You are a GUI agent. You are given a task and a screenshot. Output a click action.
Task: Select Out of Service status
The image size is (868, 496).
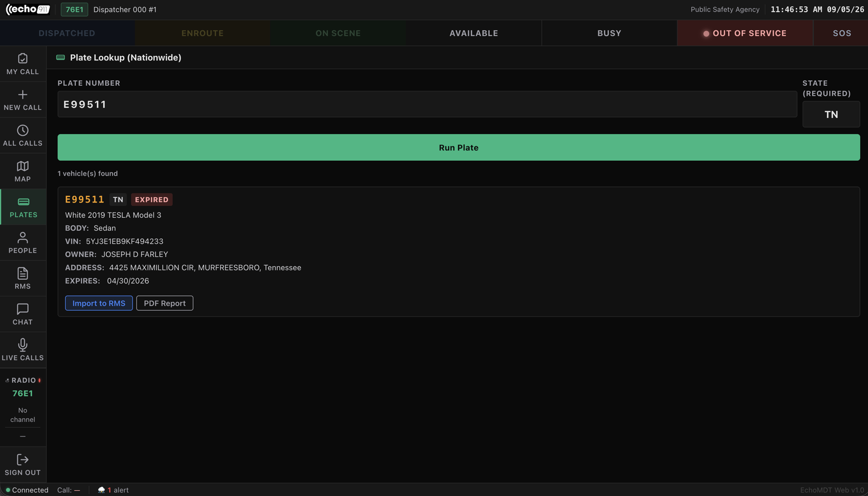[x=745, y=33]
